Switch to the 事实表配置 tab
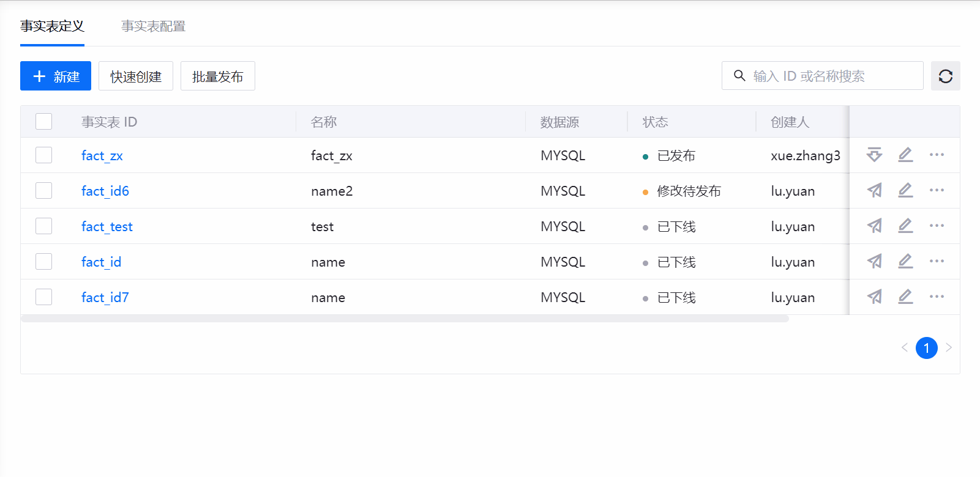This screenshot has width=980, height=477. click(153, 26)
